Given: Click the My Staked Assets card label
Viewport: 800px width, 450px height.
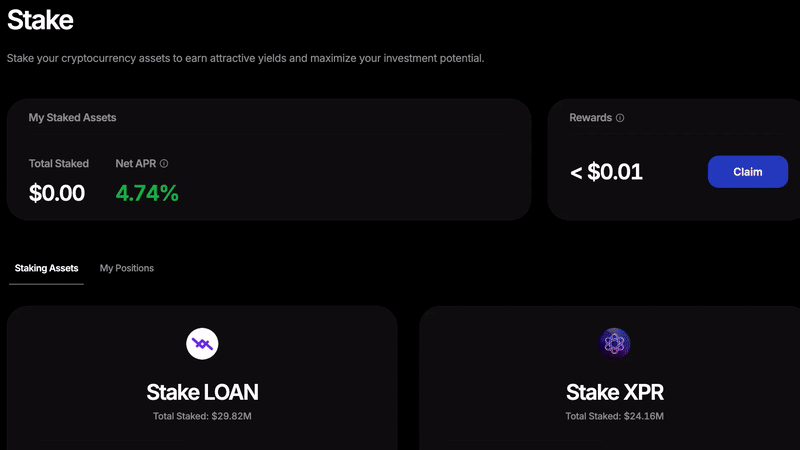Looking at the screenshot, I should pos(72,118).
